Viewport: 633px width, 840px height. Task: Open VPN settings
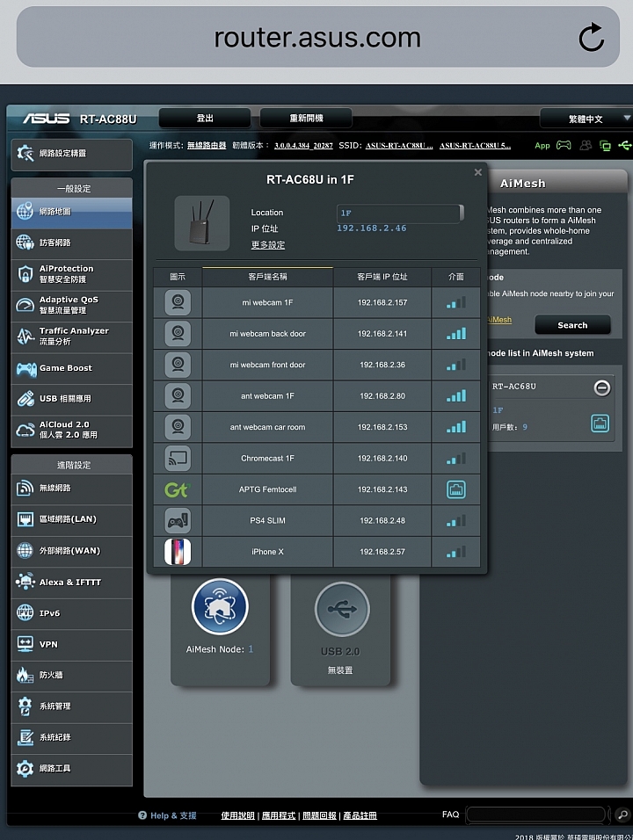pos(72,644)
